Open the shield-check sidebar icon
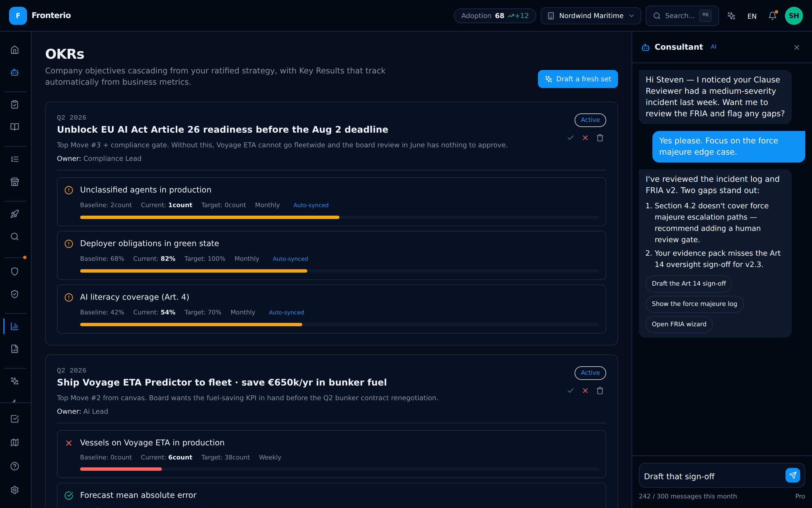 14,294
